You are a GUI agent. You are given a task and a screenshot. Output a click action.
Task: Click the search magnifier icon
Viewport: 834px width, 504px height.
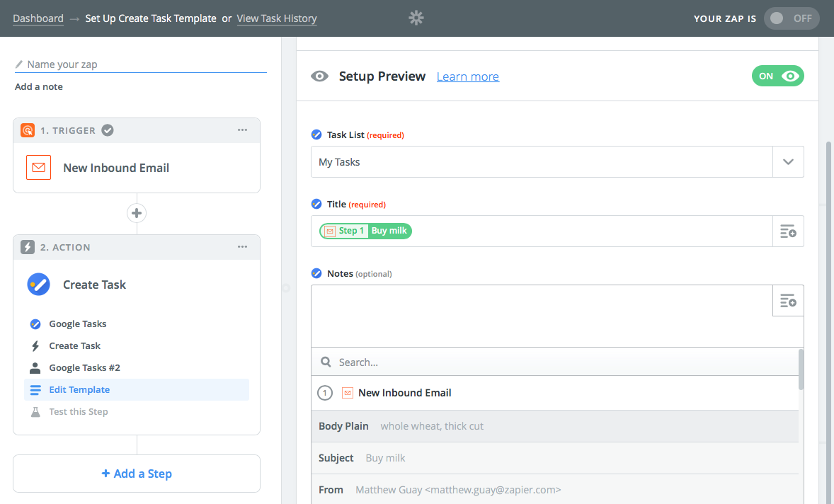click(x=326, y=362)
